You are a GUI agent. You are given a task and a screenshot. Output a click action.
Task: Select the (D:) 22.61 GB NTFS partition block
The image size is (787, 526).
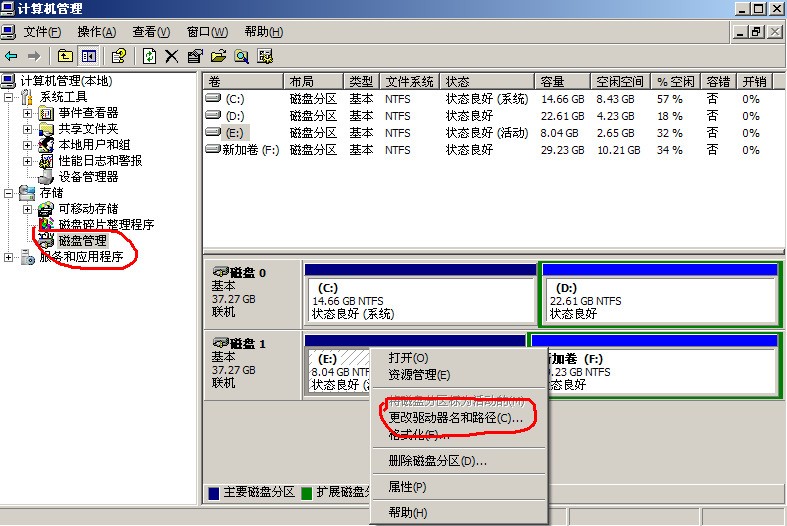(660, 300)
